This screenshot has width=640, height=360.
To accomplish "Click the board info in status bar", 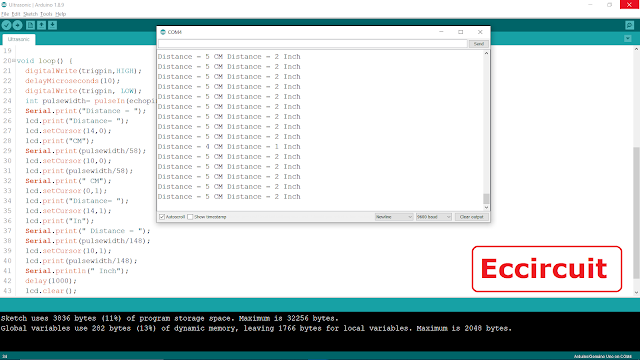I will click(x=602, y=357).
